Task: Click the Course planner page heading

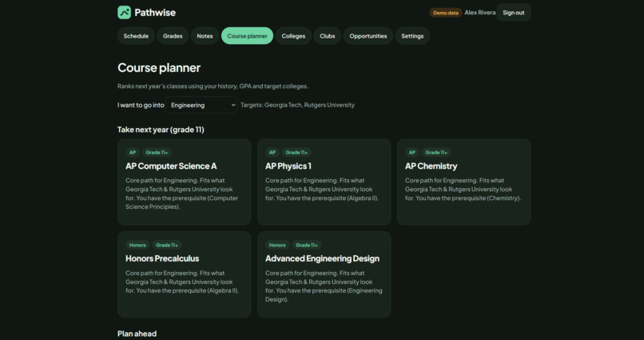Action: click(x=159, y=68)
